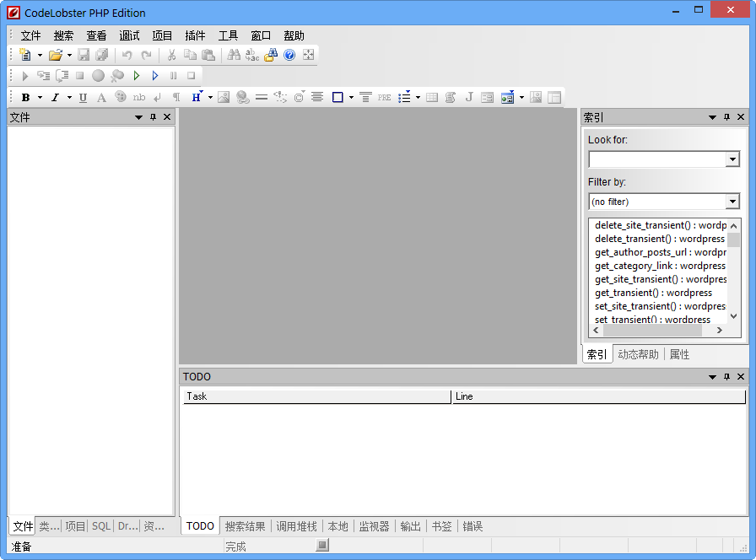
Task: Click the Italic I icon
Action: tap(55, 97)
